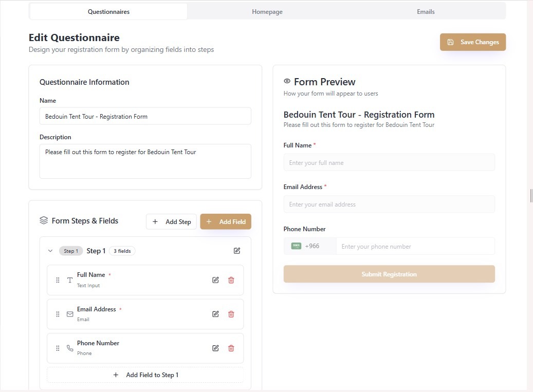This screenshot has height=392, width=533.
Task: Click the edit icon for Step 1
Action: [237, 251]
